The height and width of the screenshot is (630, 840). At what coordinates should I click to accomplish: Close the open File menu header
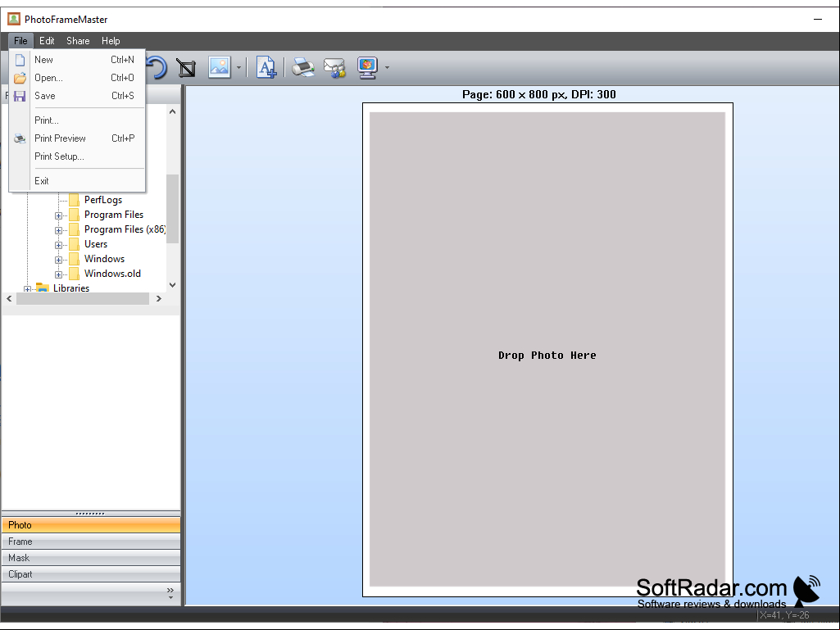click(20, 41)
